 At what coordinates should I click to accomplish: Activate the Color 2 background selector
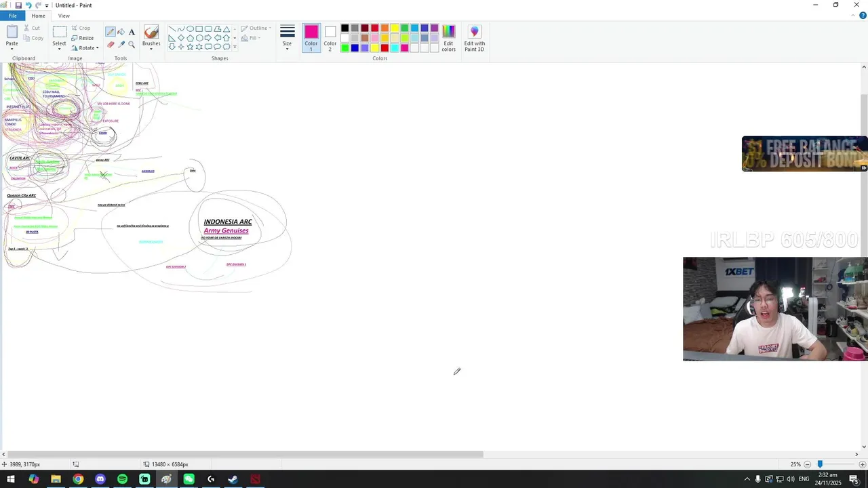[x=330, y=38]
